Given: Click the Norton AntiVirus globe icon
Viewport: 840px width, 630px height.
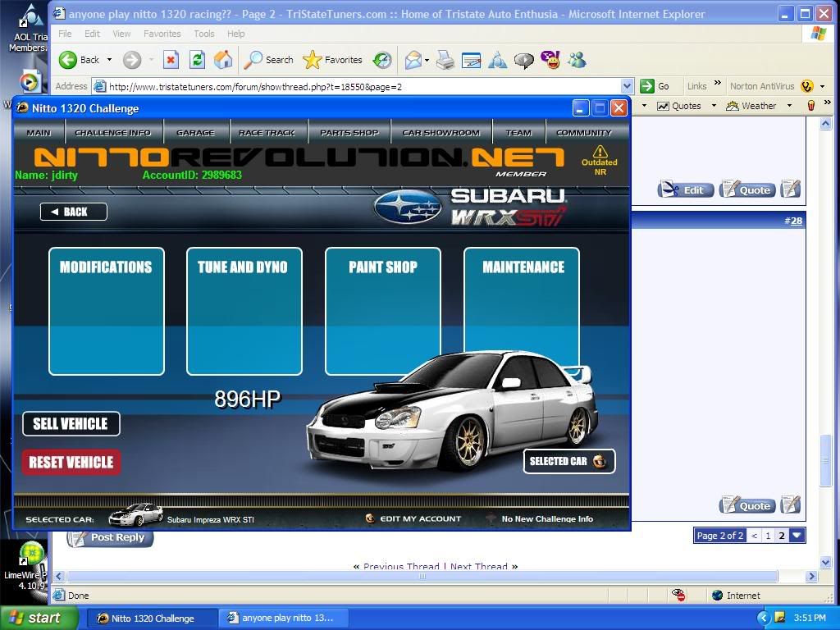Looking at the screenshot, I should click(x=807, y=85).
